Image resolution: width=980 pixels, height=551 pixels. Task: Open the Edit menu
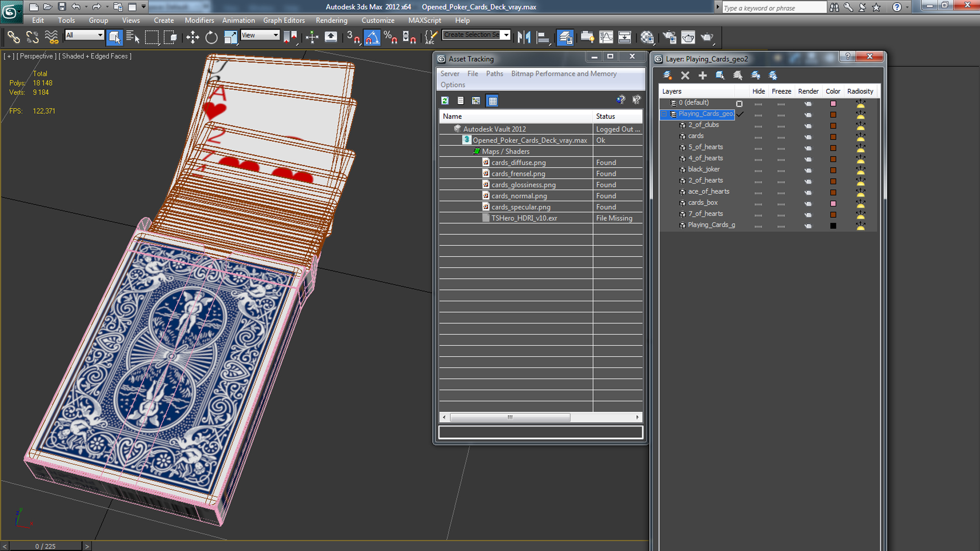coord(38,20)
